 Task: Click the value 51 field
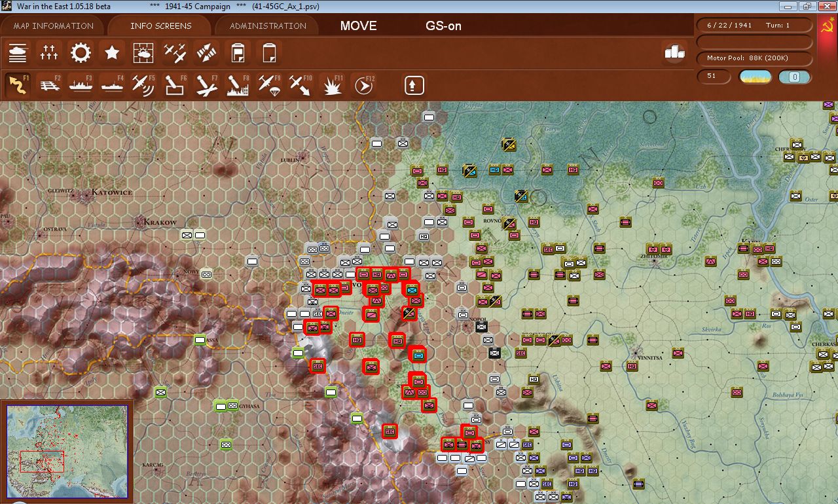pos(715,77)
